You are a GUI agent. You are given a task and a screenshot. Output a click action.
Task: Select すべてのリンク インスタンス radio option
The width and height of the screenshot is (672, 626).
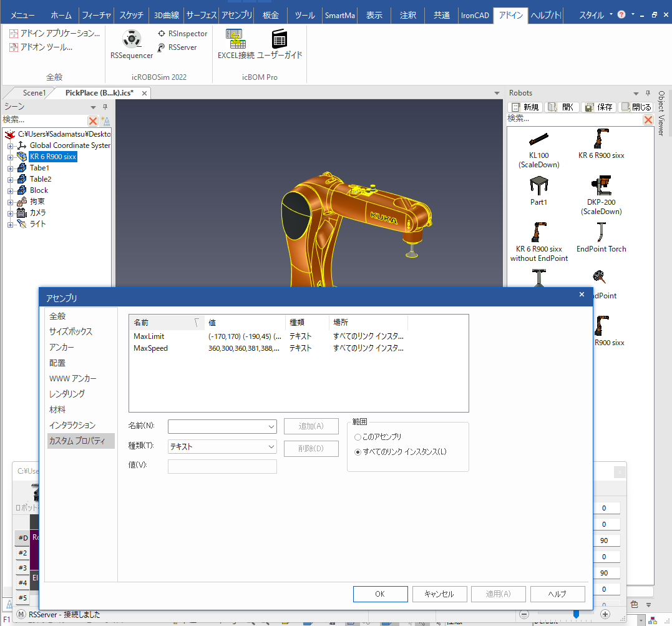tap(358, 452)
